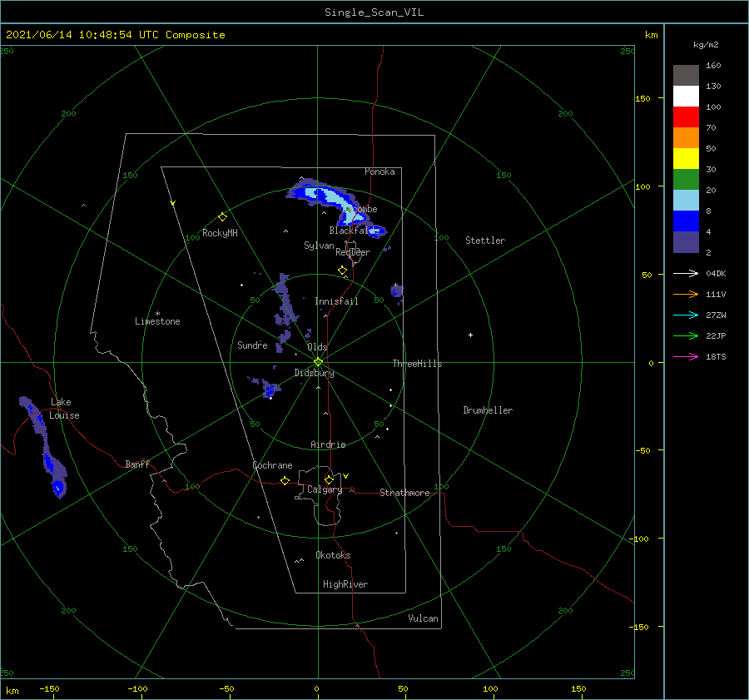Click the Cochrane city label
The image size is (749, 700).
(x=272, y=465)
